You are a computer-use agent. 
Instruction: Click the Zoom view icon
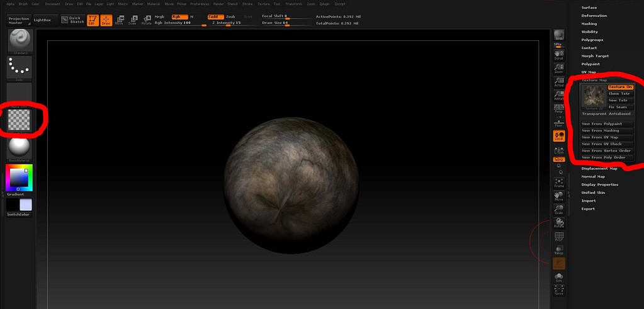(558, 67)
